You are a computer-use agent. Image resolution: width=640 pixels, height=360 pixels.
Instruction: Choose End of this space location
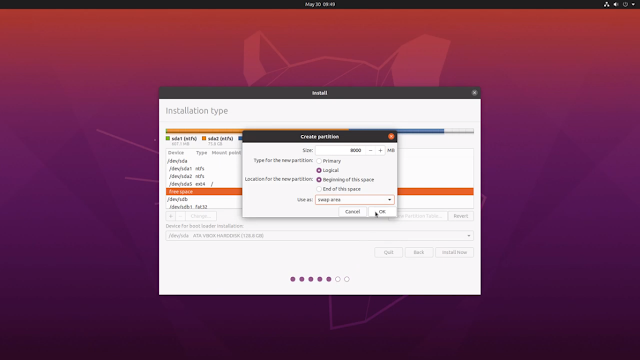click(319, 189)
